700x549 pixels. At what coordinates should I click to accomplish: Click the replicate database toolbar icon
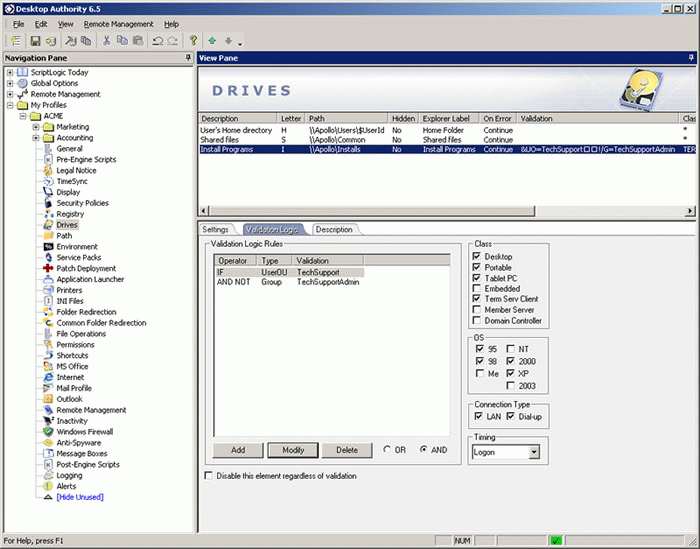[51, 41]
